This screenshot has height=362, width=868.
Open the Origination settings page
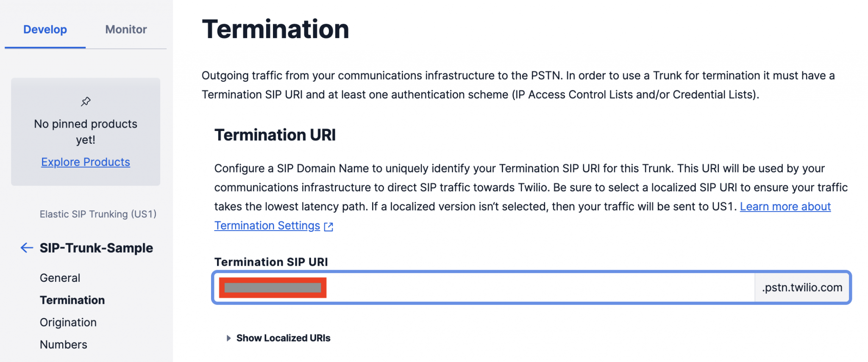(x=68, y=322)
